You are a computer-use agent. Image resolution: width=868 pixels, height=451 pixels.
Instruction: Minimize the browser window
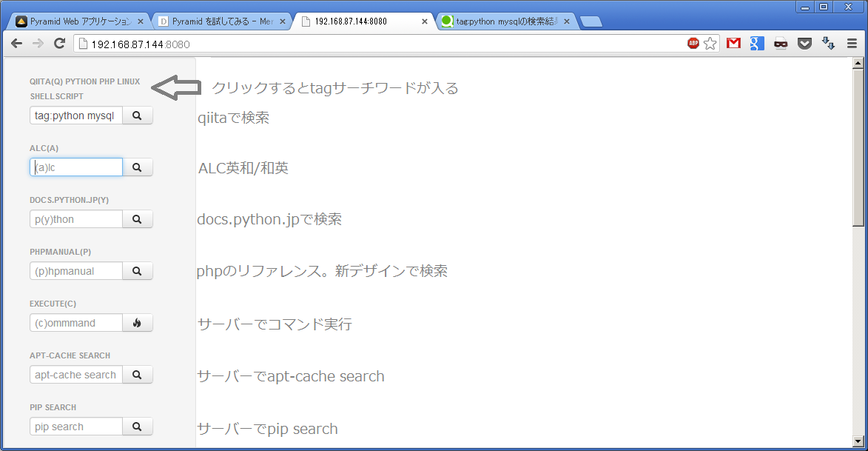pos(805,7)
